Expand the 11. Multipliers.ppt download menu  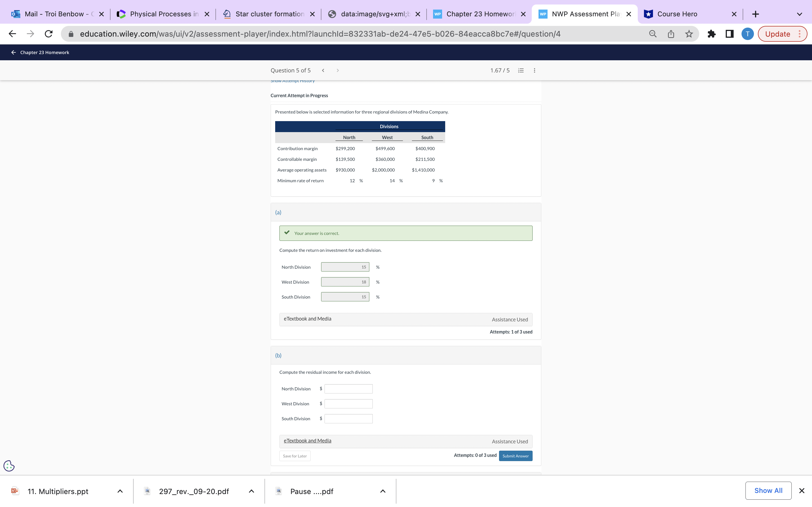point(120,491)
